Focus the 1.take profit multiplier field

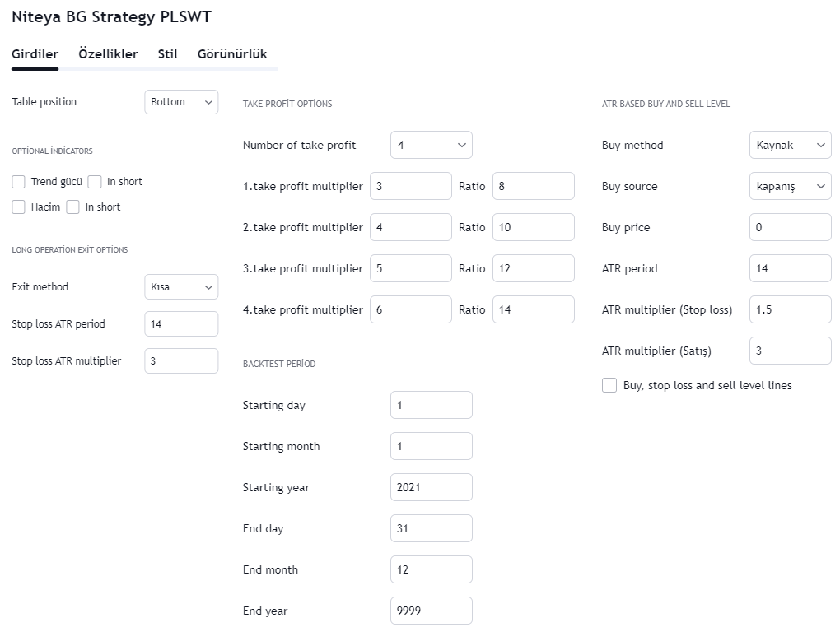pyautogui.click(x=411, y=186)
